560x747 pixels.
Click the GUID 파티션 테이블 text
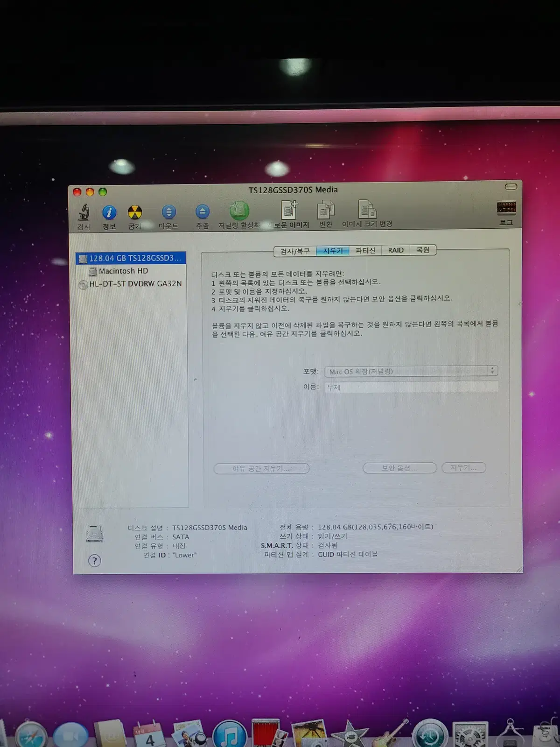tap(348, 554)
